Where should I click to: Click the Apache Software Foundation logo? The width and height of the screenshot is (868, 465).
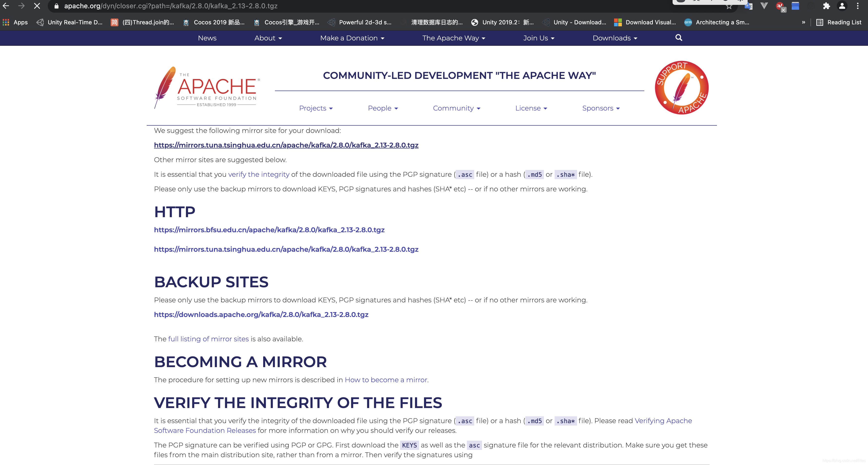pyautogui.click(x=207, y=88)
